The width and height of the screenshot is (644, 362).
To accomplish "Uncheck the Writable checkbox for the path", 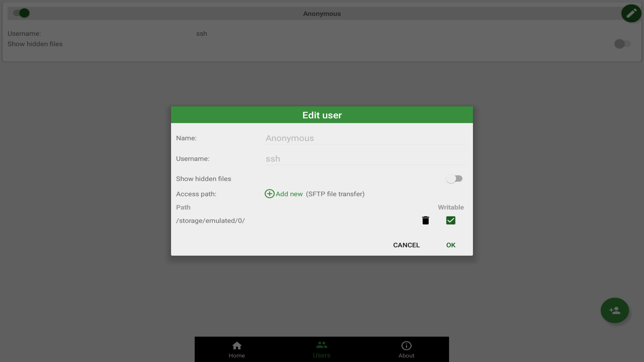I will 450,220.
